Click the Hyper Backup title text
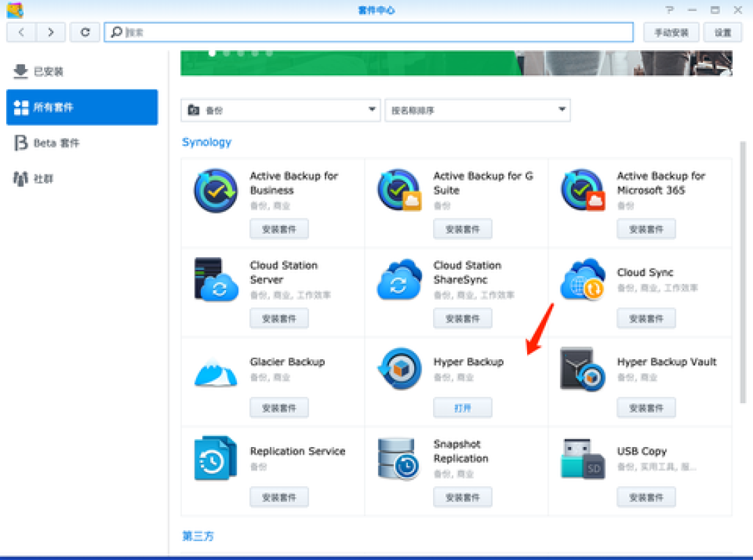The width and height of the screenshot is (753, 560). tap(469, 362)
